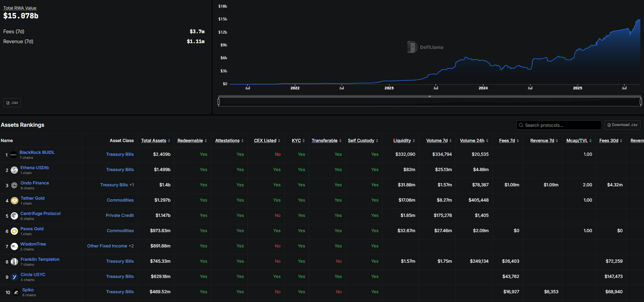Click the Total Assets column header text
This screenshot has width=644, height=302.
[154, 141]
